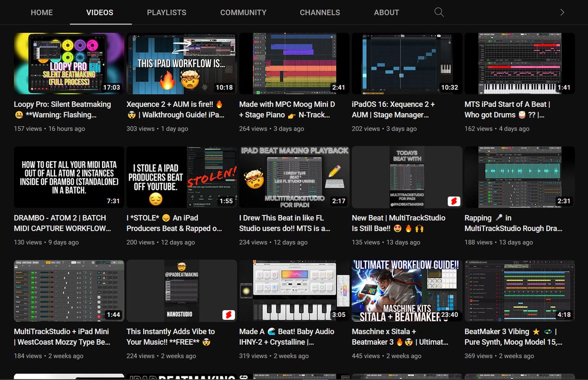The image size is (588, 380).
Task: Open 'Made A Beat! Baby Audio IHNY-2' title
Action: [287, 336]
